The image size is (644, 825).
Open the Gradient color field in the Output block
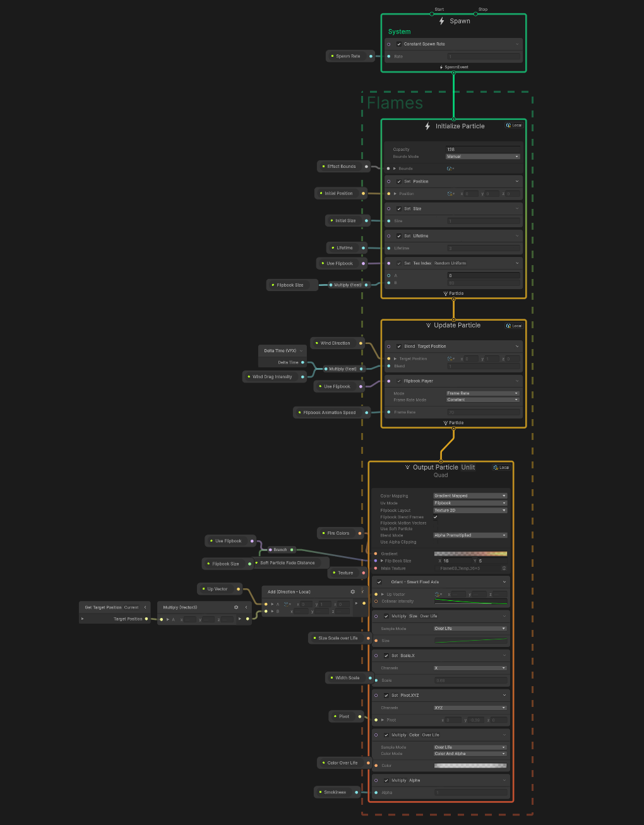[470, 554]
